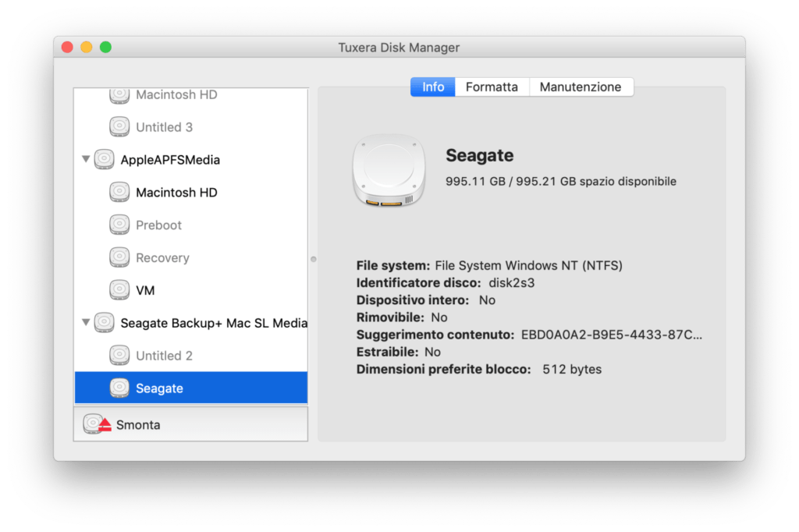Select the Preboot volume

point(191,225)
